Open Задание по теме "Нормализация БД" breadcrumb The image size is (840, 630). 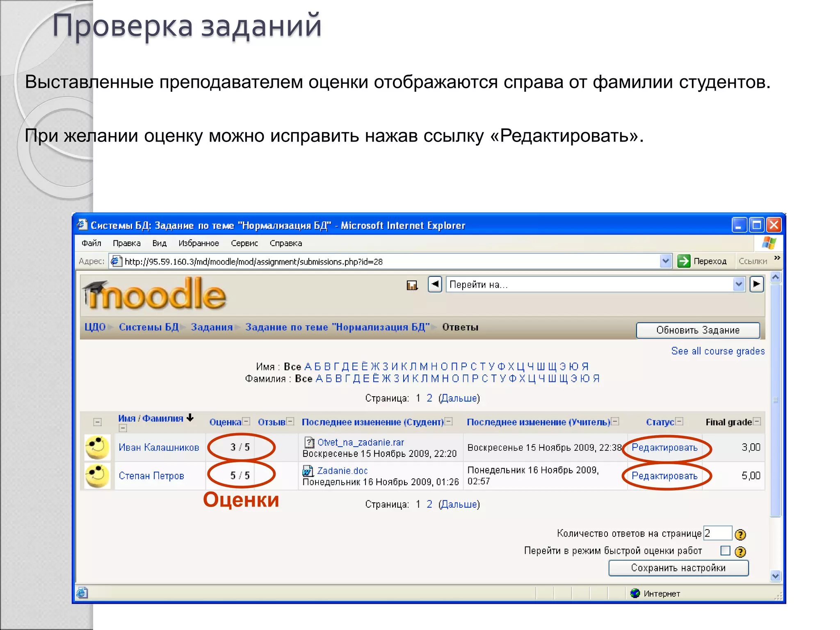click(338, 327)
